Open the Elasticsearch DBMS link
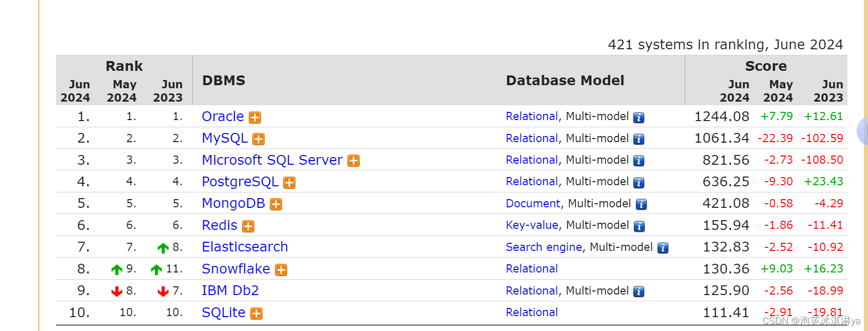Screen dimensions: 868x331 click(x=245, y=247)
